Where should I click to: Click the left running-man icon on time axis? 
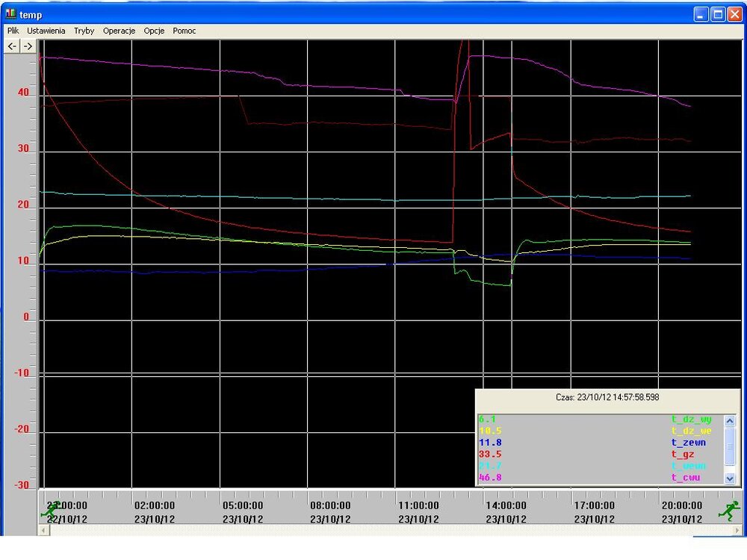coord(49,511)
